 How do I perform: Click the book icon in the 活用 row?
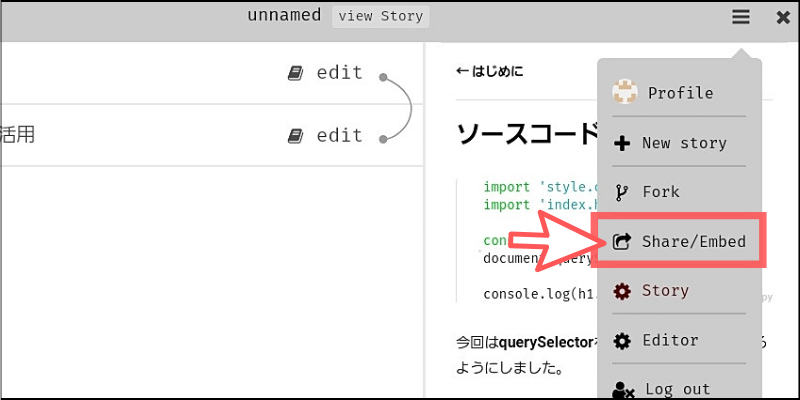tap(295, 136)
